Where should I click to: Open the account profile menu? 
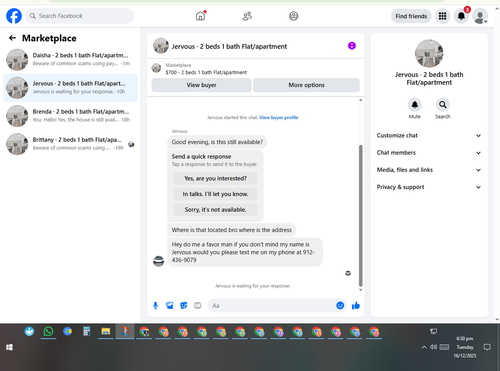tap(480, 16)
